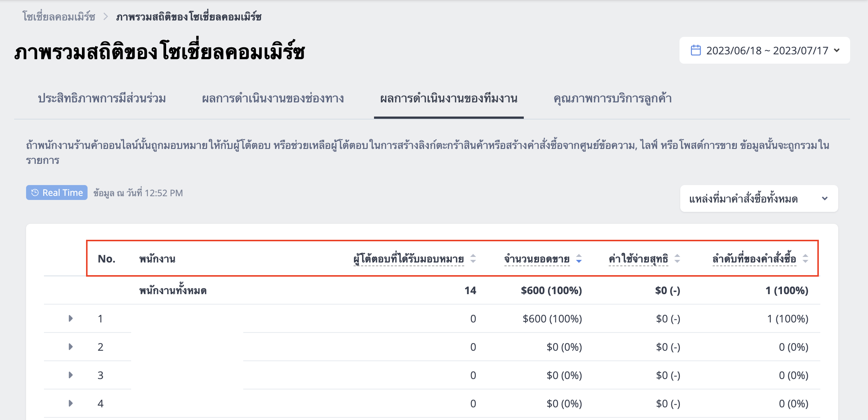
Task: Expand employee row number 2
Action: coord(70,347)
